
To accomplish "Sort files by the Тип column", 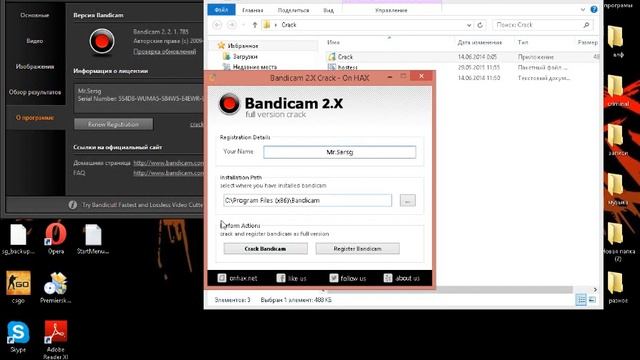I will (523, 42).
